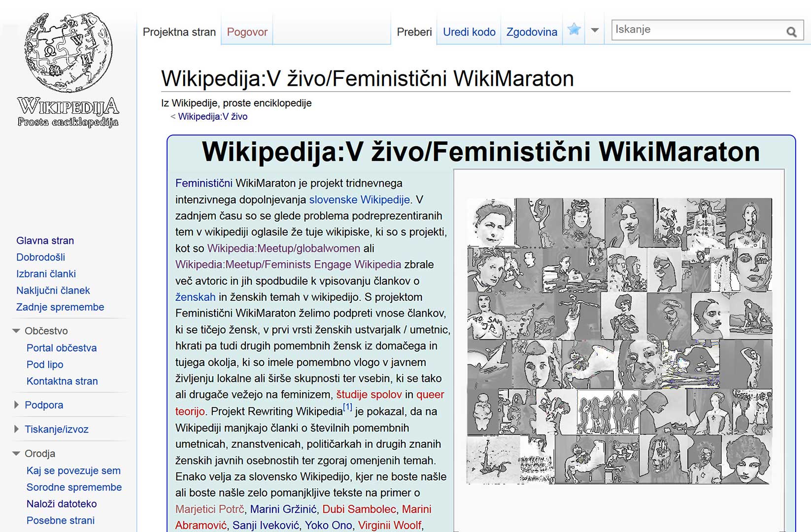Open the Uredi kodo tab
This screenshot has width=811, height=532.
(x=469, y=32)
